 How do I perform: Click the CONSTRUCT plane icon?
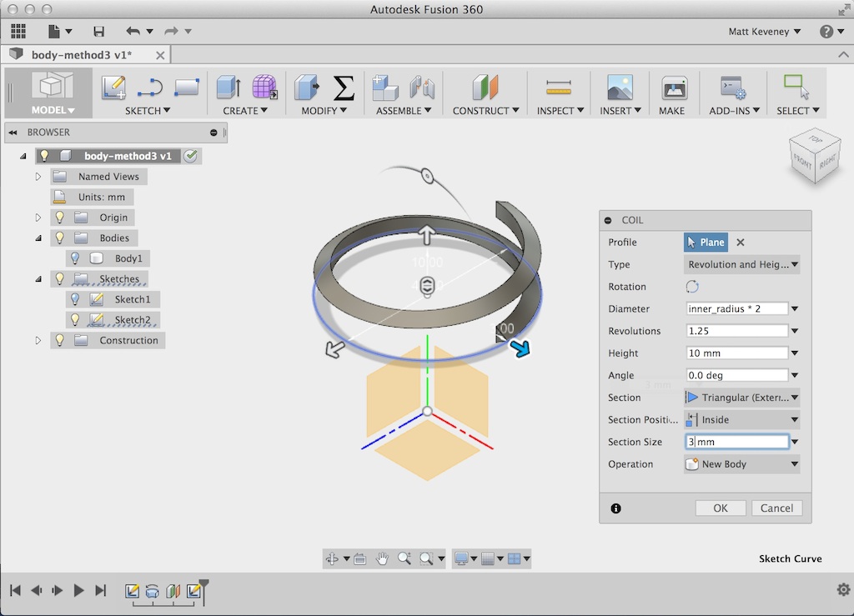[485, 88]
